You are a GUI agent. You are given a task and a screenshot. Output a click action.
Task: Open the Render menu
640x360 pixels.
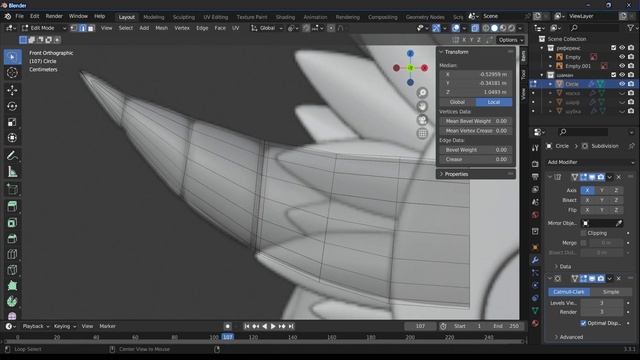pos(54,16)
